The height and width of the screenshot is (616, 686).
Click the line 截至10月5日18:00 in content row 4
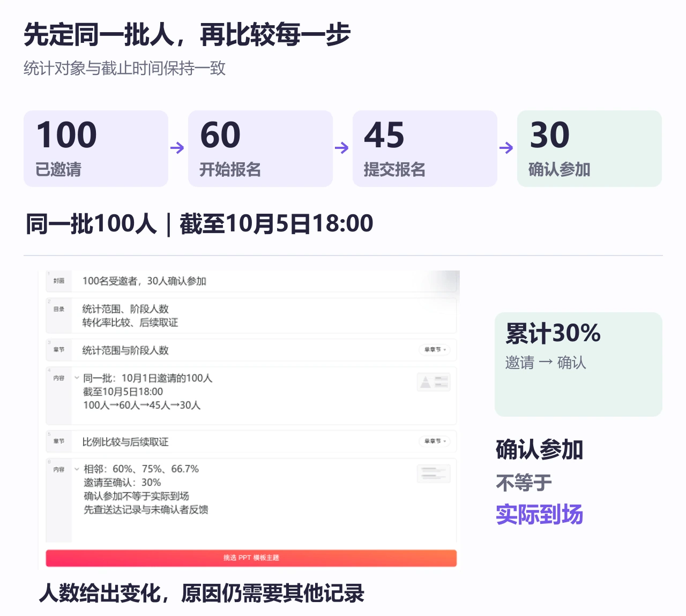point(123,392)
